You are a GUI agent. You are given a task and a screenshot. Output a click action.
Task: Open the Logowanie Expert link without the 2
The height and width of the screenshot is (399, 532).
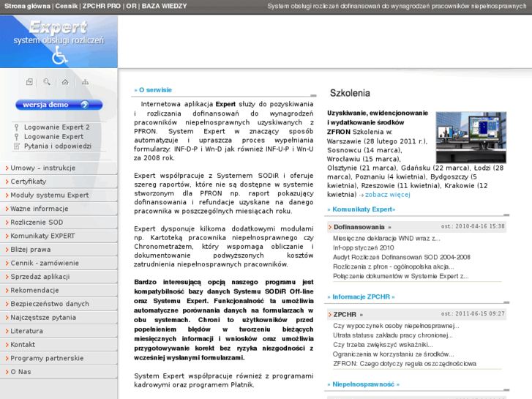click(53, 136)
